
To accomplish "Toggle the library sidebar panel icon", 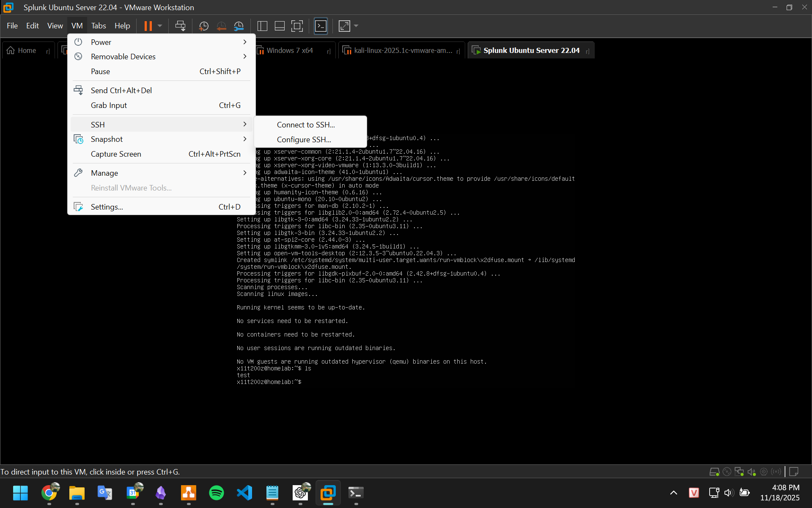I will click(x=262, y=26).
